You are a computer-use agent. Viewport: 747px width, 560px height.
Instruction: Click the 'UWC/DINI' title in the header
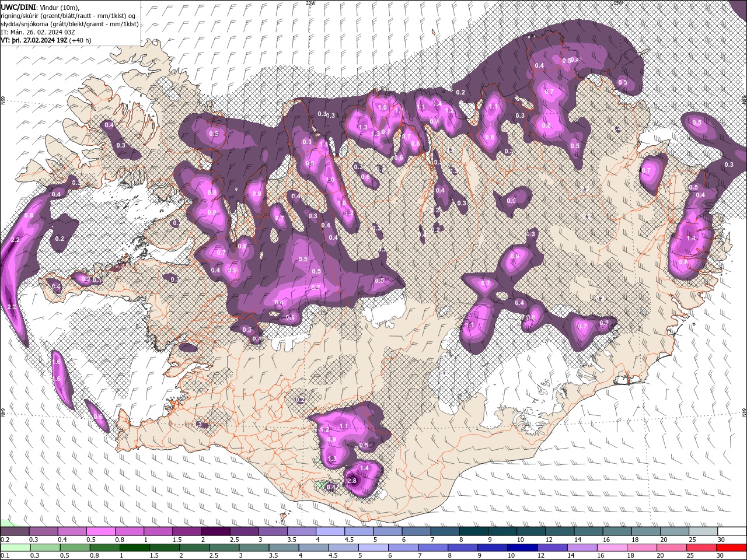19,6
